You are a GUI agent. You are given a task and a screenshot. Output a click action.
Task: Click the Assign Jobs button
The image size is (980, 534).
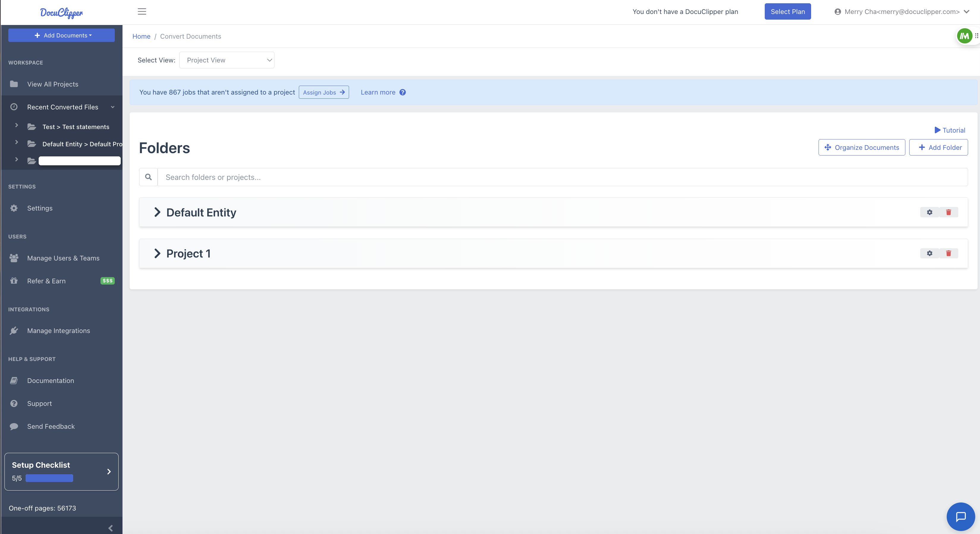click(x=324, y=92)
